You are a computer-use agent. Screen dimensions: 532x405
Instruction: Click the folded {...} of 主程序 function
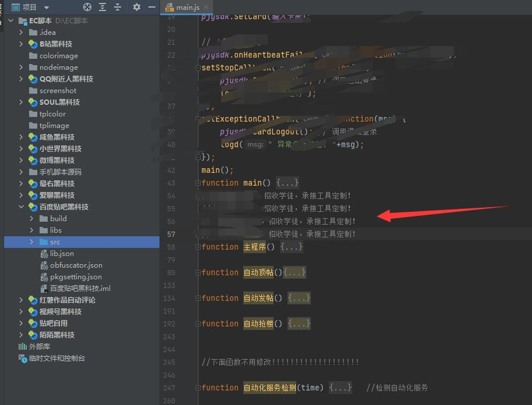(292, 247)
